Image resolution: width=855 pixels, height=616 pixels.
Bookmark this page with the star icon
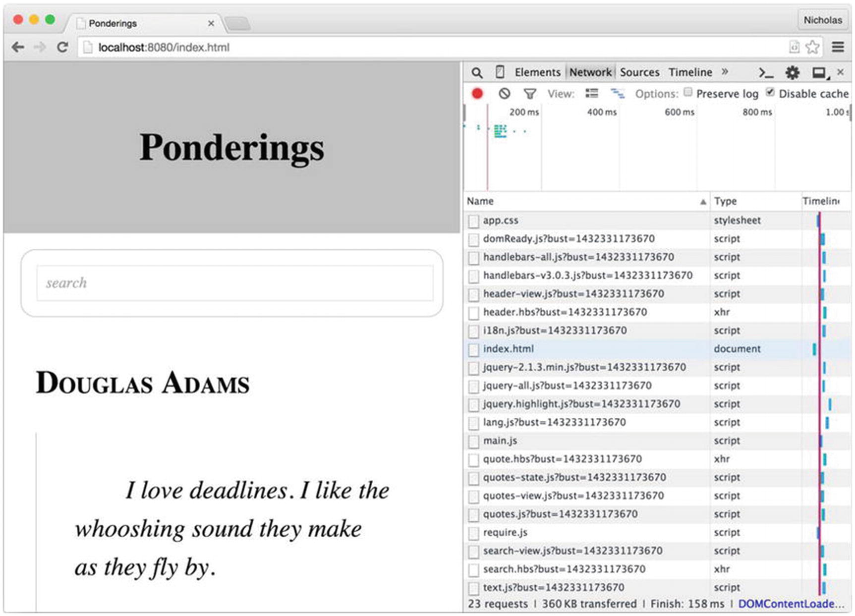tap(812, 48)
